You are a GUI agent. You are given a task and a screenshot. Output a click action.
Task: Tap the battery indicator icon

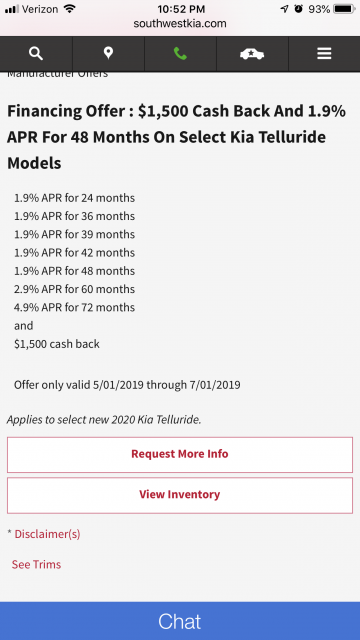pos(344,9)
